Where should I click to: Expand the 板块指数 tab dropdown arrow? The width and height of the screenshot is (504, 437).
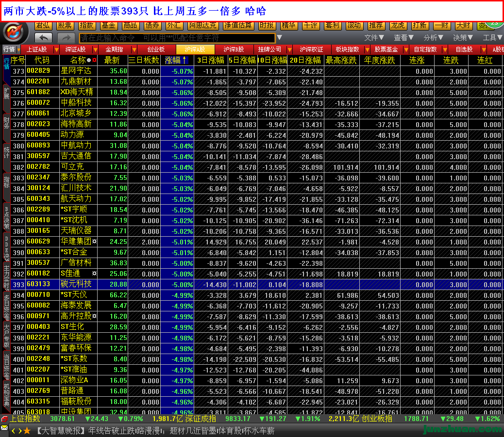[367, 50]
